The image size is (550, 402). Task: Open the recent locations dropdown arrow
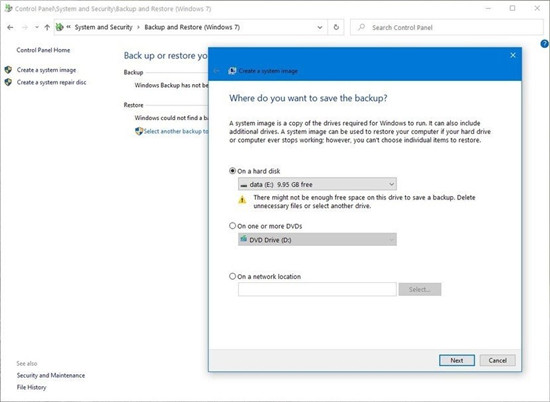coord(36,27)
